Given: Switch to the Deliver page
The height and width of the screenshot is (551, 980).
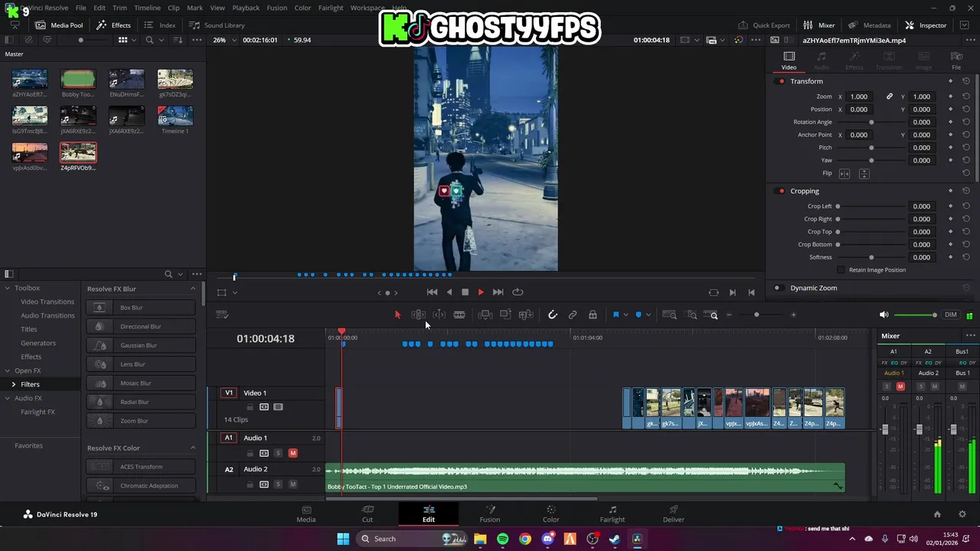Looking at the screenshot, I should pyautogui.click(x=673, y=514).
